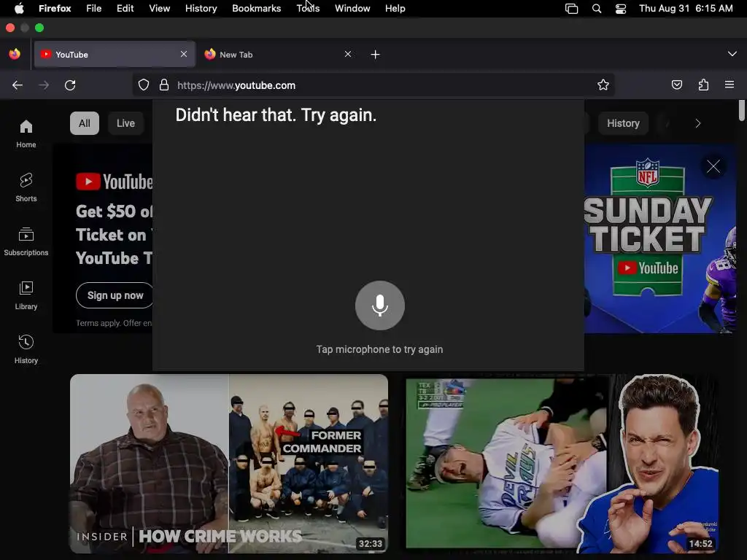Viewport: 747px width, 560px height.
Task: Click "Didn't hear that. Try again." message
Action: pyautogui.click(x=276, y=114)
